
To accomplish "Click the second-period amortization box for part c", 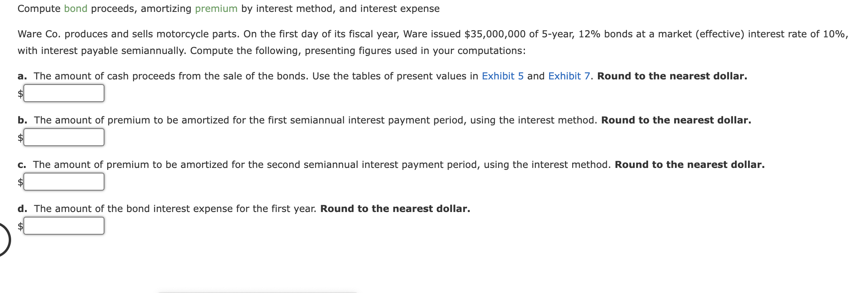I will coord(64,182).
